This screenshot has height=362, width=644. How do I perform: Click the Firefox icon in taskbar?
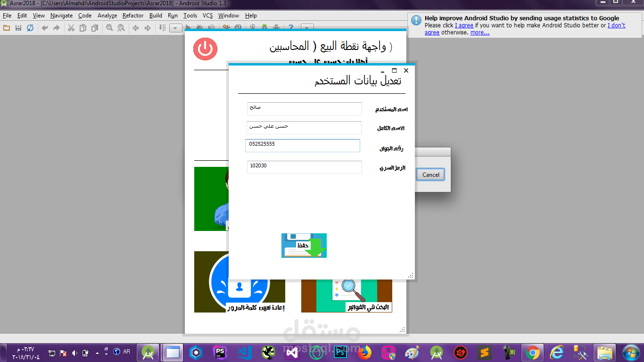point(364,352)
